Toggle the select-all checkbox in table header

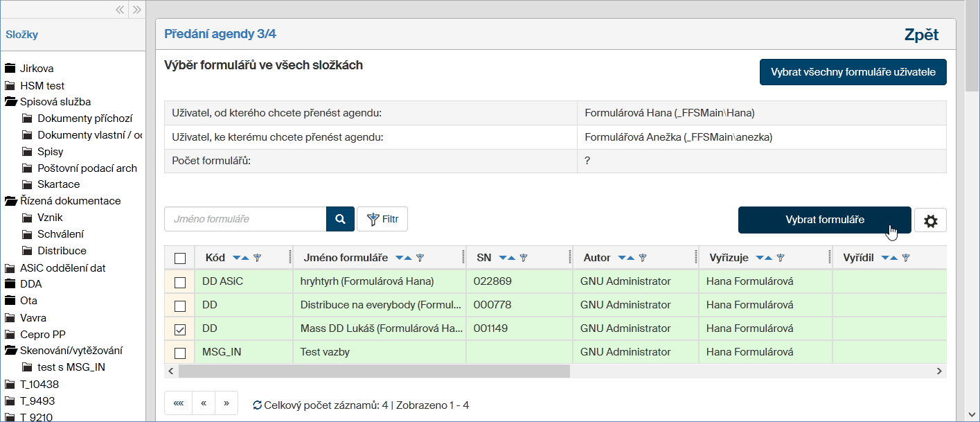point(180,258)
